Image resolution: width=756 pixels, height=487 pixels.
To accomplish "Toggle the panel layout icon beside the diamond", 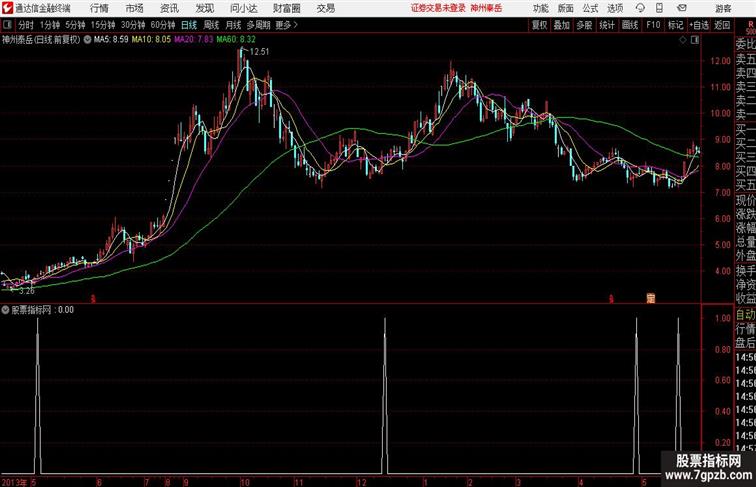I will tap(695, 40).
